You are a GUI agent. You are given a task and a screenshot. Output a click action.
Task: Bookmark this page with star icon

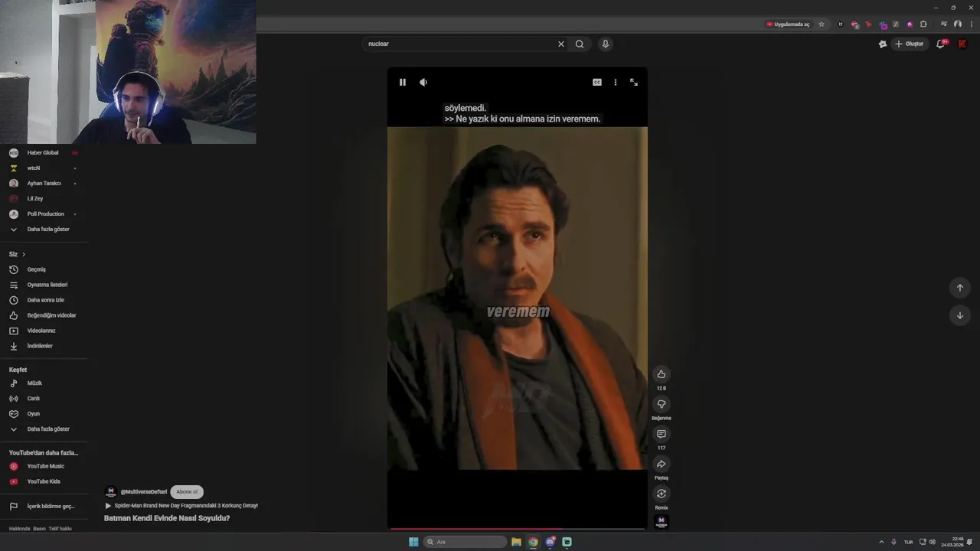tap(822, 24)
